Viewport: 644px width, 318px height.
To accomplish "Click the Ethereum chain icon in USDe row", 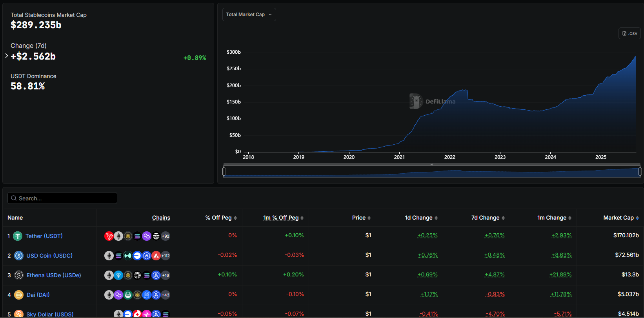I will [x=109, y=275].
